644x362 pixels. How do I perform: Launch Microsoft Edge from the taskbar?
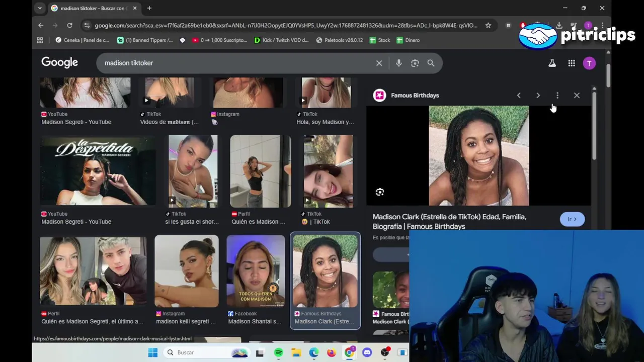[313, 352]
